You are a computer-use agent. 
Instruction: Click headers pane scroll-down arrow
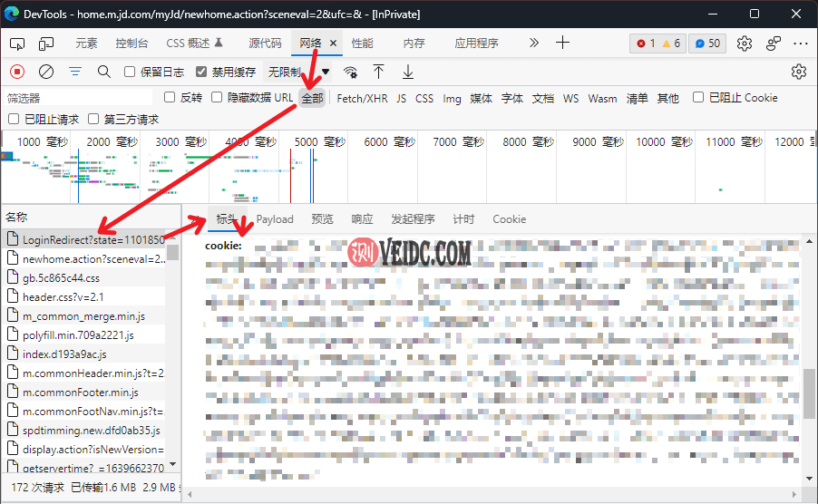[x=809, y=478]
